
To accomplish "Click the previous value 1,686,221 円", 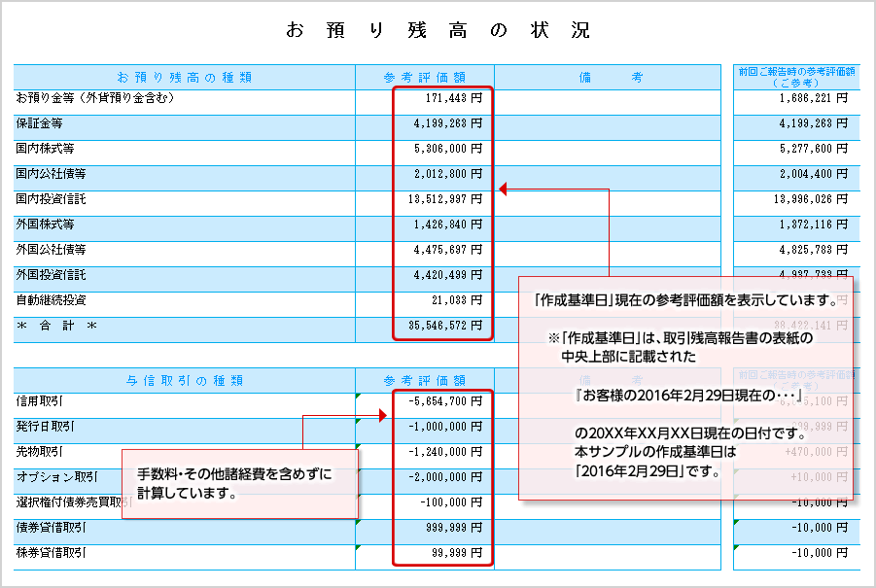I will tap(814, 98).
